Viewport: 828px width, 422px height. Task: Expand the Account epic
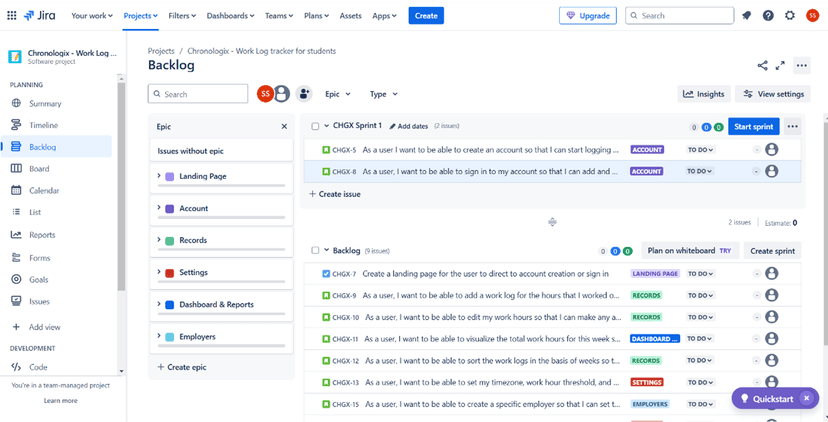[x=159, y=208]
